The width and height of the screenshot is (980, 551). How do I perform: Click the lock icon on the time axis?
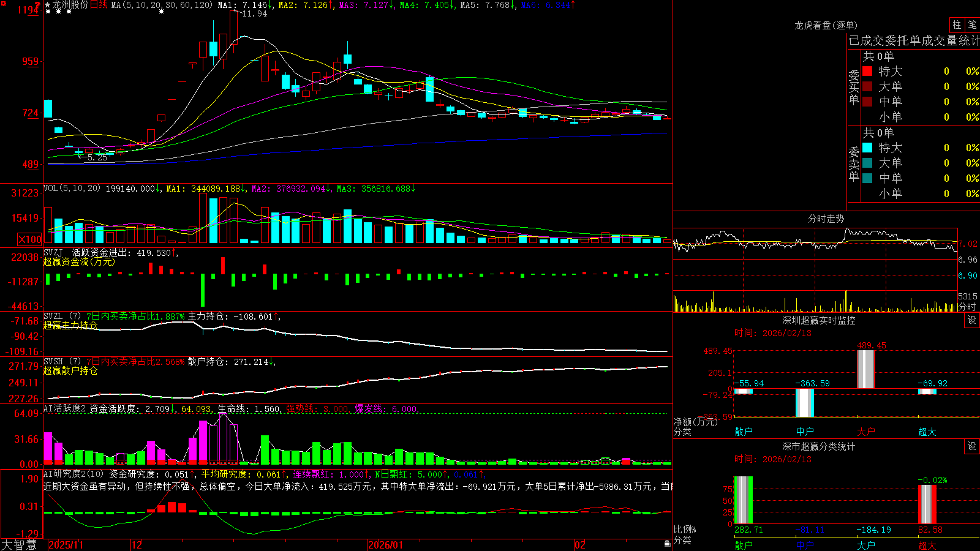point(667,544)
